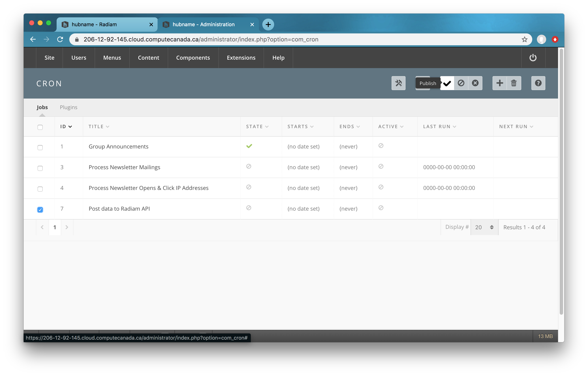Viewport: 588px width, 376px height.
Task: Go to pagination page 1
Action: 55,227
